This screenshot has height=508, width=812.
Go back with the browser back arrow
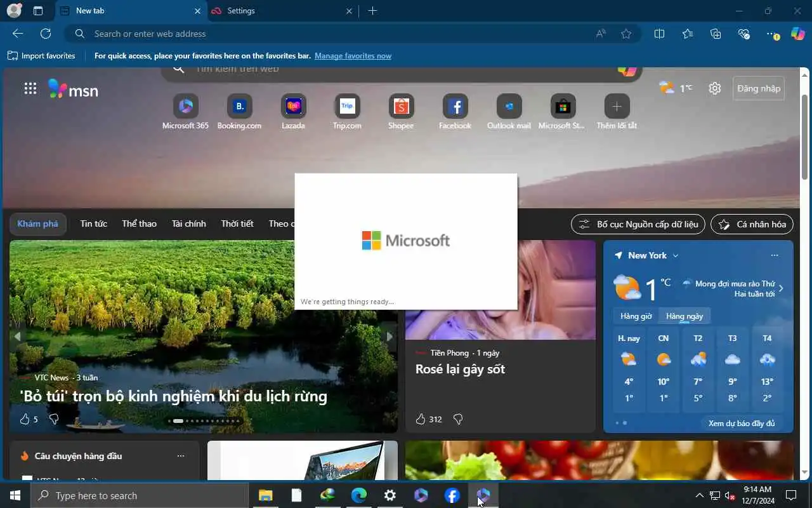18,34
